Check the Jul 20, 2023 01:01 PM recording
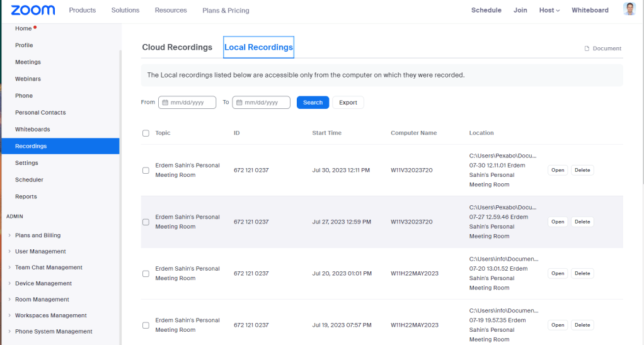Screen dimensions: 644x345 pos(146,274)
